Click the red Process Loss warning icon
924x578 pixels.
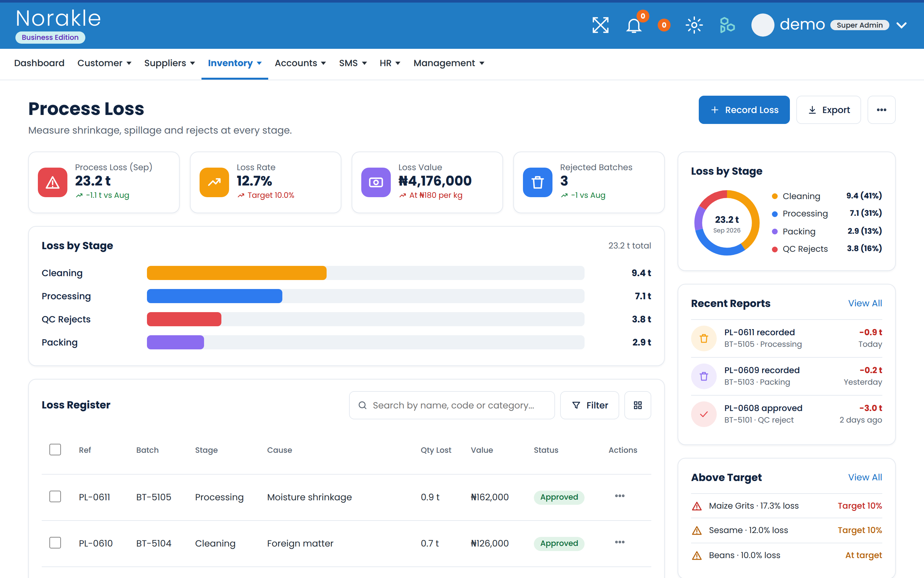[53, 182]
